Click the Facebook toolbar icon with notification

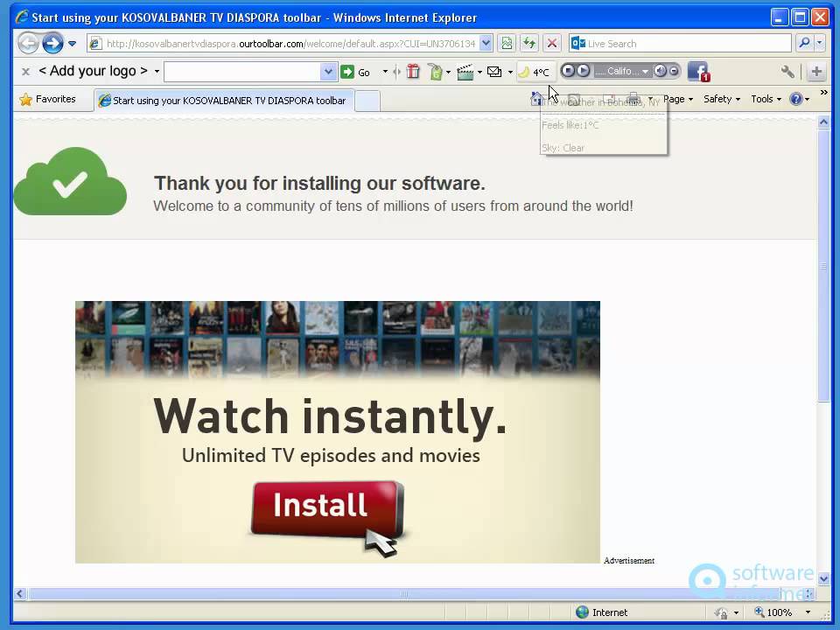click(x=698, y=71)
